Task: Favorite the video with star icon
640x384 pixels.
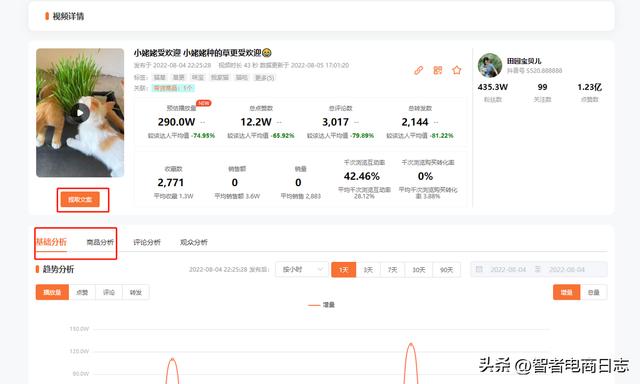Action: pyautogui.click(x=456, y=70)
